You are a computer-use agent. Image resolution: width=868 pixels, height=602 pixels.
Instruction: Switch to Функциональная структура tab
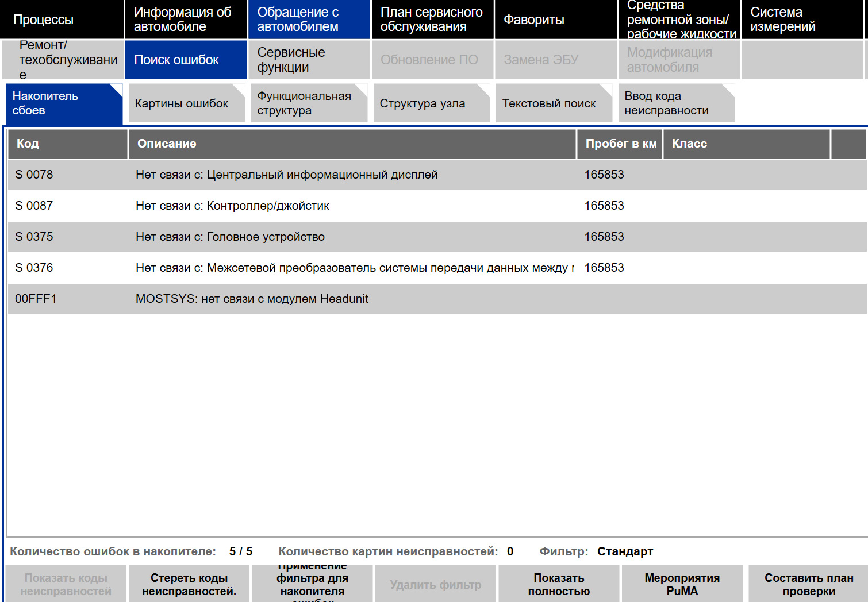(x=309, y=103)
